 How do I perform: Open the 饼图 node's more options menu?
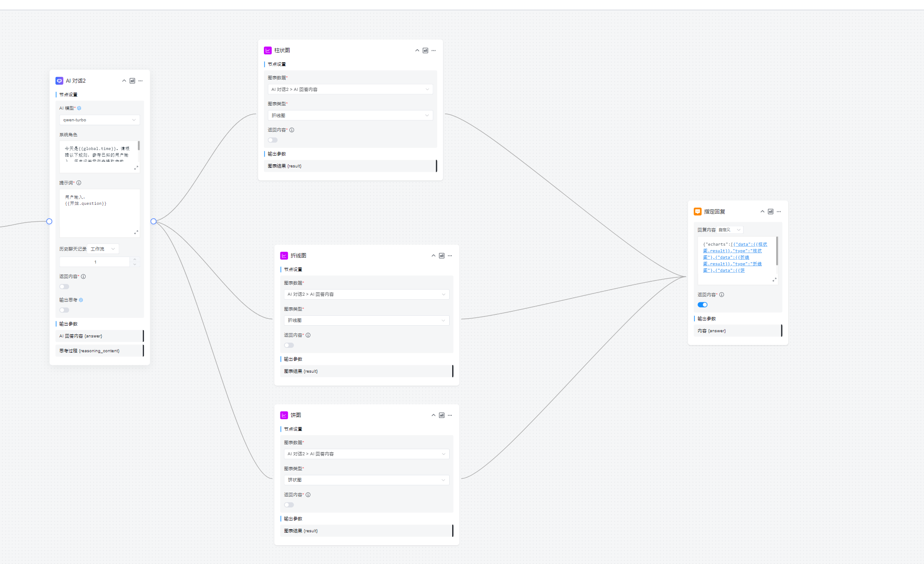click(450, 415)
